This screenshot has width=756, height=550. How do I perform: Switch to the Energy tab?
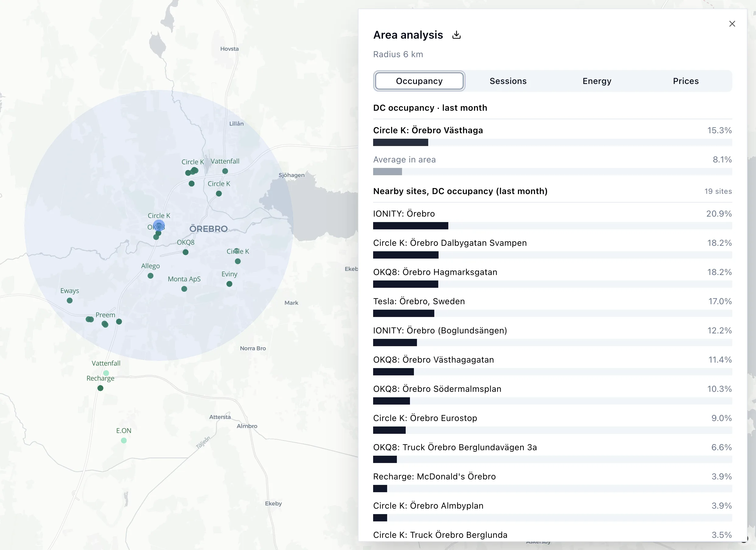597,81
